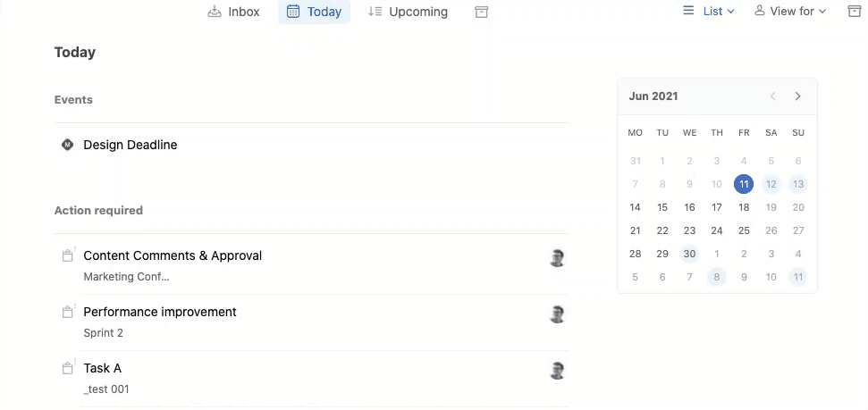
Task: Select May 31 in the calendar
Action: [x=635, y=161]
